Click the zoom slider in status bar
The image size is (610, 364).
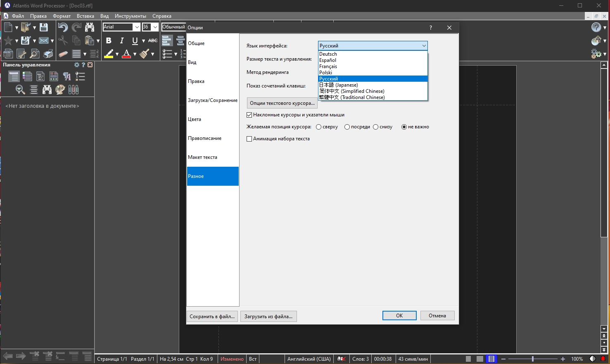pyautogui.click(x=532, y=359)
